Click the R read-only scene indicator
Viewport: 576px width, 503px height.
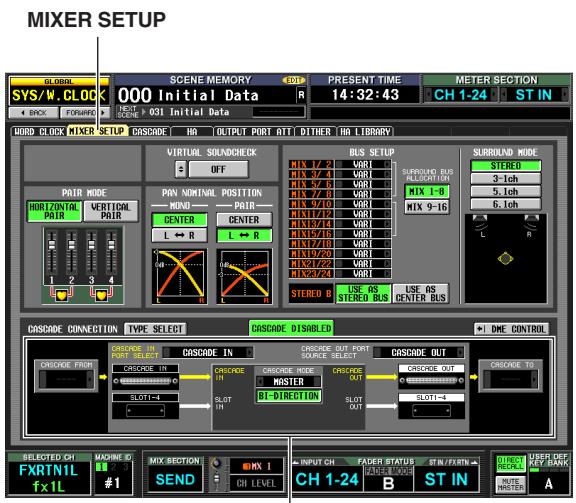[301, 96]
